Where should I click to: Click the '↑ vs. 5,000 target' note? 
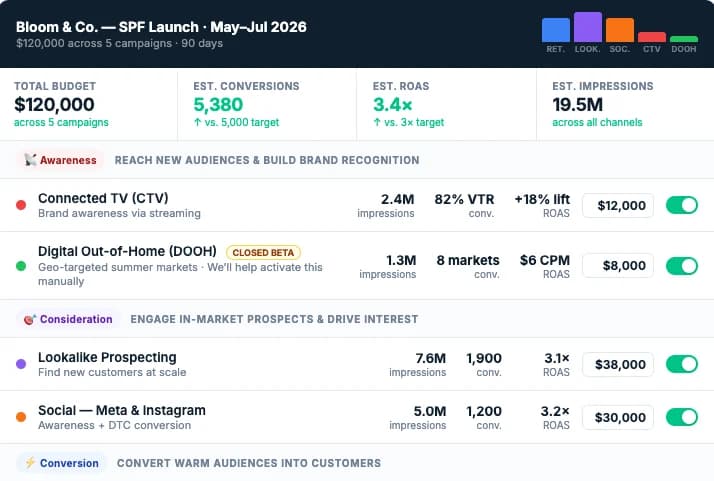236,123
